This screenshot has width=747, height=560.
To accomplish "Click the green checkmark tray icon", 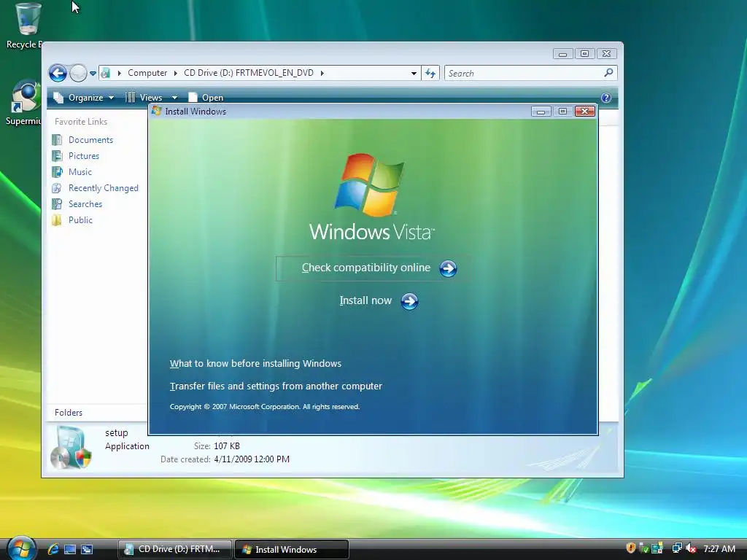I will [643, 548].
